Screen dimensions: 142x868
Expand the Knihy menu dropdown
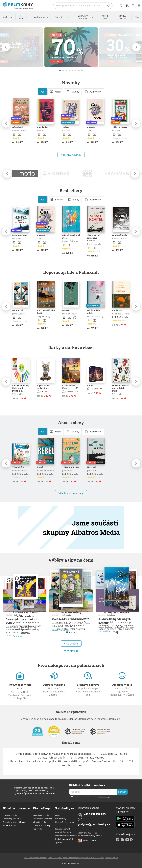point(7,17)
